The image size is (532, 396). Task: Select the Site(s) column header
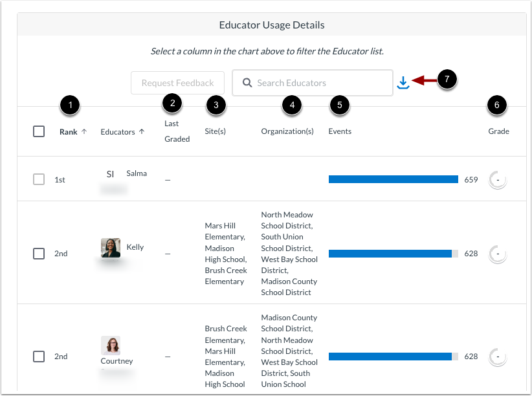[215, 131]
